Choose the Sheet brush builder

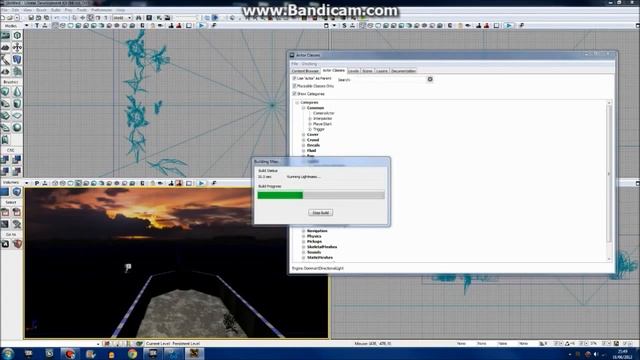pyautogui.click(x=17, y=116)
